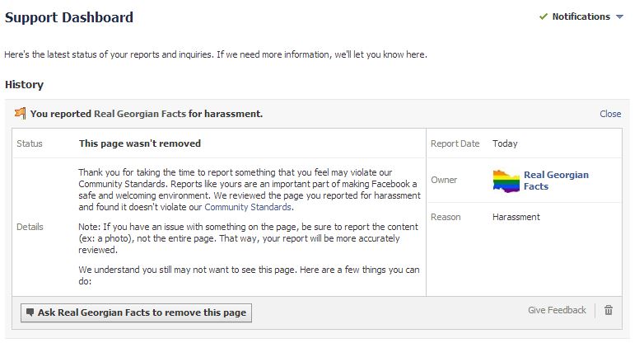The height and width of the screenshot is (343, 644).
Task: Click the Give Feedback link
Action: click(557, 310)
